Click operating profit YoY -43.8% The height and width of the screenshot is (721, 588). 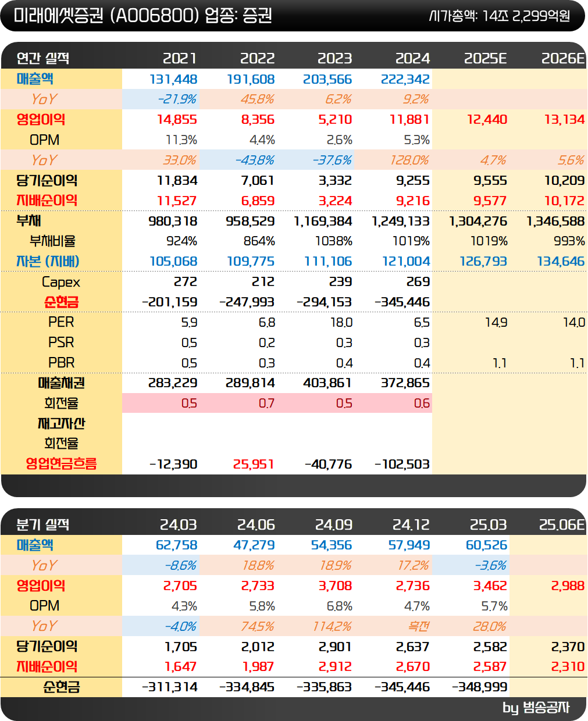coord(255,160)
